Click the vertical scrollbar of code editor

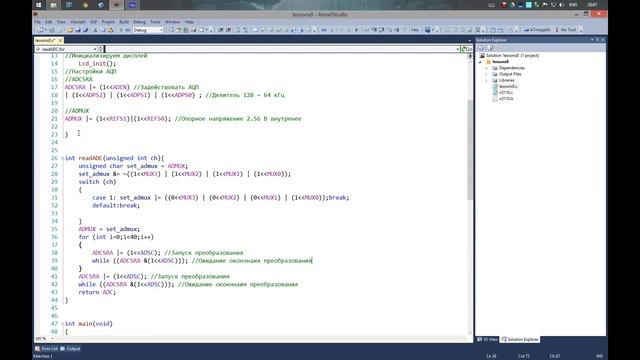[x=470, y=149]
